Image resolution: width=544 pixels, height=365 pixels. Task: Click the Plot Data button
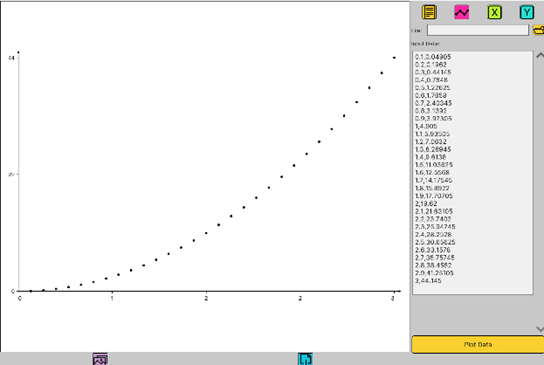point(478,344)
